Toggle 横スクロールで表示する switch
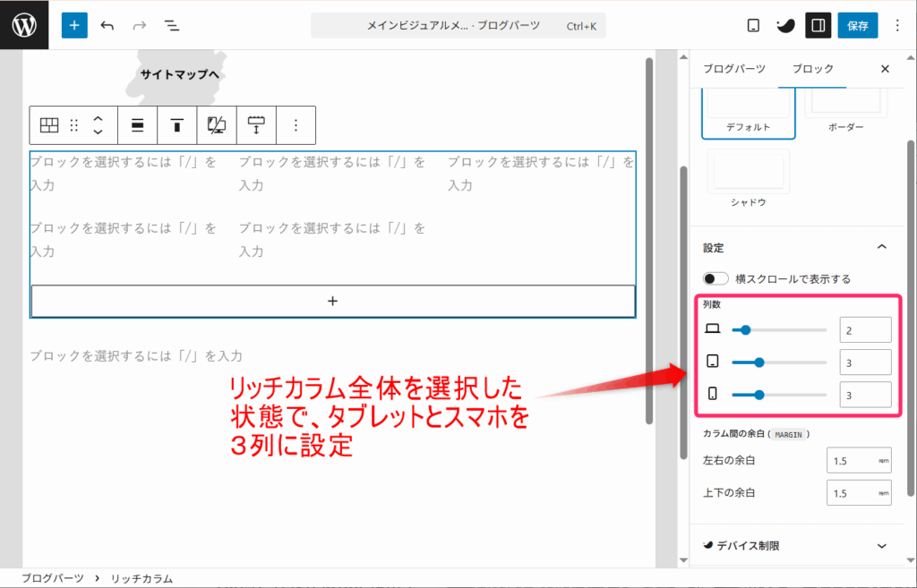 click(716, 279)
